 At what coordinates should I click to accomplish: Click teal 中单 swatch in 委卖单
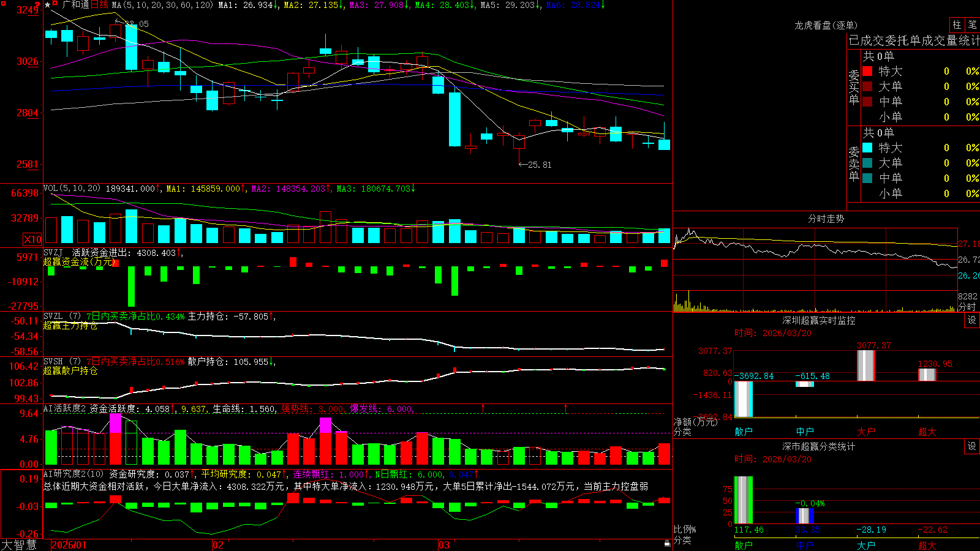[867, 178]
